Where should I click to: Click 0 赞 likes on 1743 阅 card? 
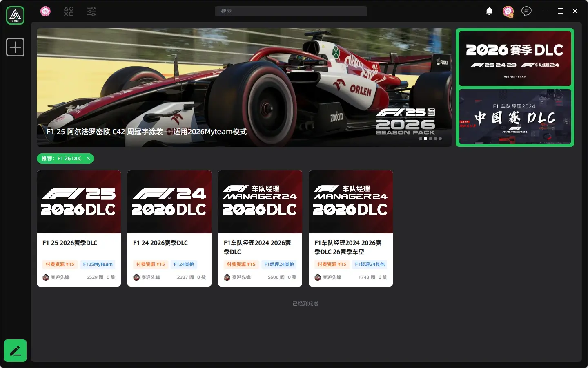point(383,277)
